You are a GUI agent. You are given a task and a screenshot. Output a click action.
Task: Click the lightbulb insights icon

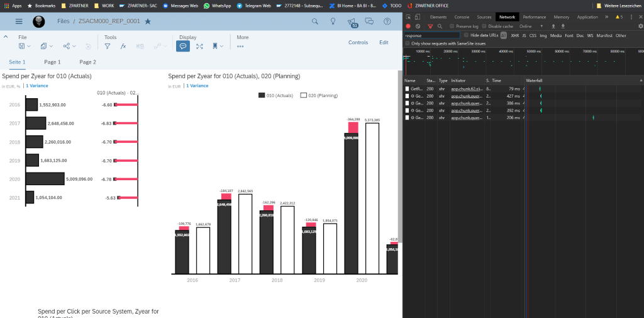(333, 21)
